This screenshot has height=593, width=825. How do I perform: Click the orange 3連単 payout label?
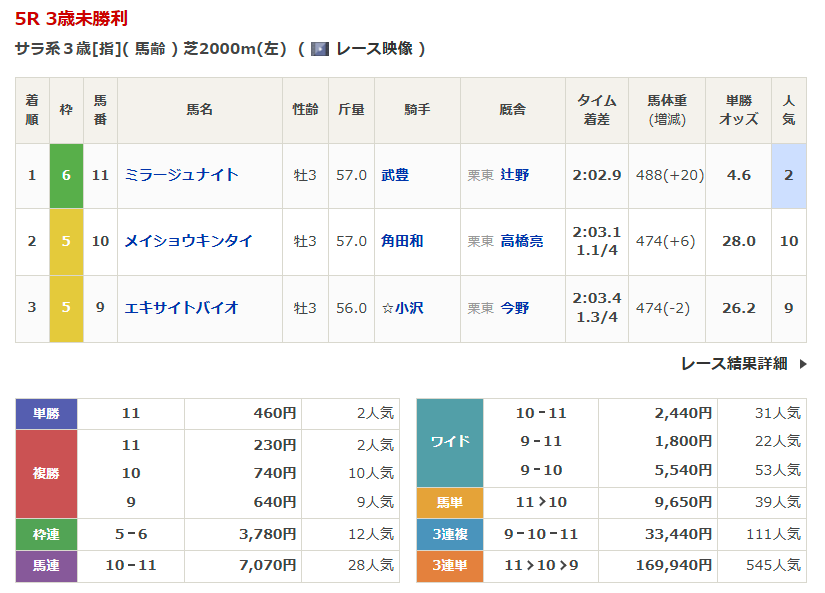pyautogui.click(x=449, y=566)
